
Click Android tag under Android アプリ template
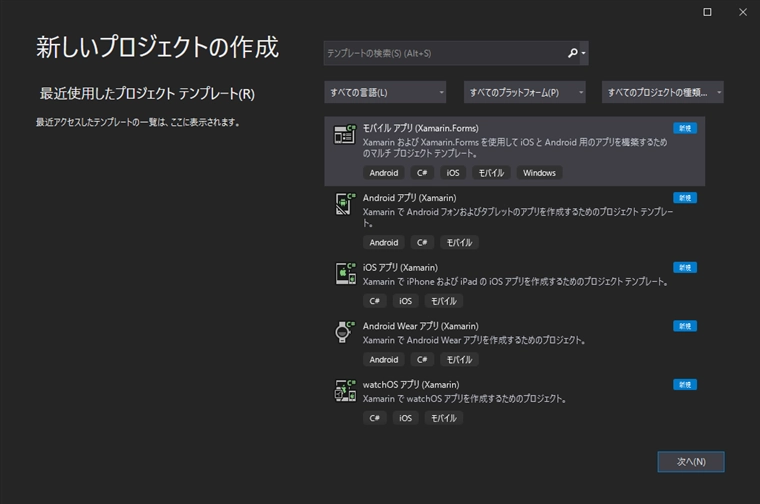(x=383, y=242)
